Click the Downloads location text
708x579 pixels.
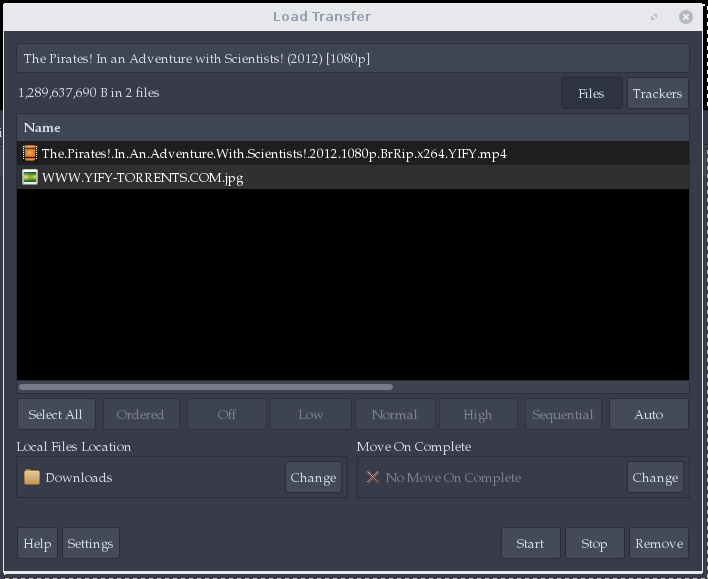(x=79, y=477)
